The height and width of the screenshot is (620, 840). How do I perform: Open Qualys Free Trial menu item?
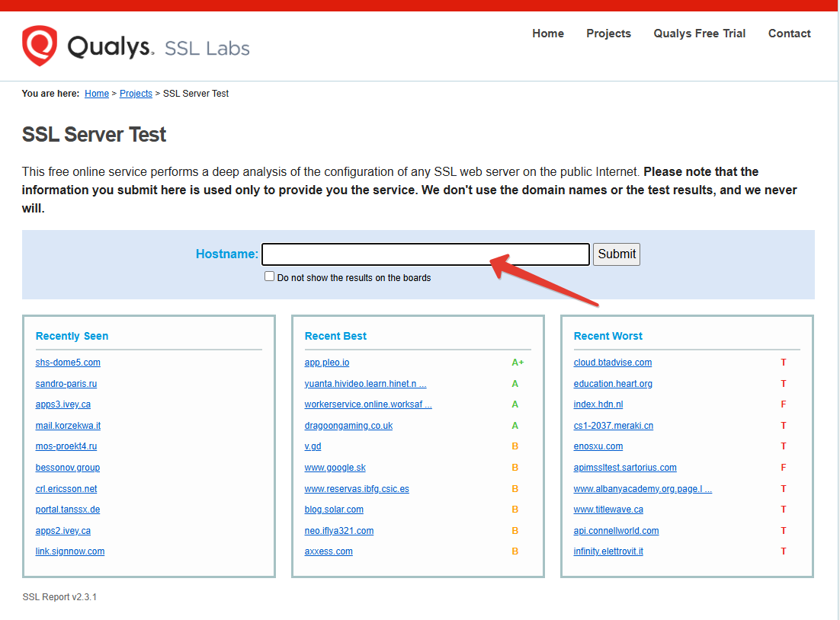[x=699, y=34]
